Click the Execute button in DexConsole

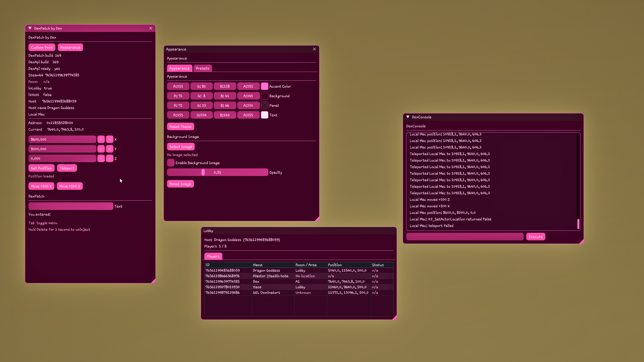pos(536,237)
